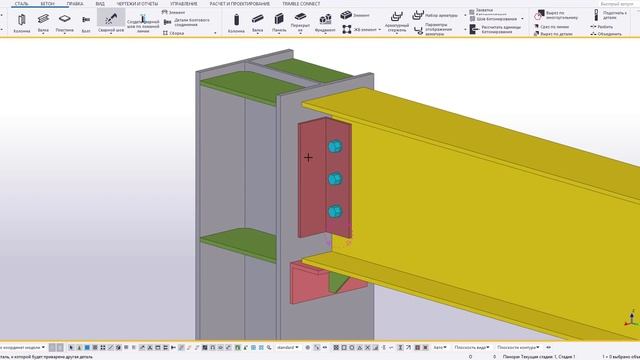640x360 pixels.
Task: Open Параметры отображения арматуры
Action: pyautogui.click(x=434, y=30)
